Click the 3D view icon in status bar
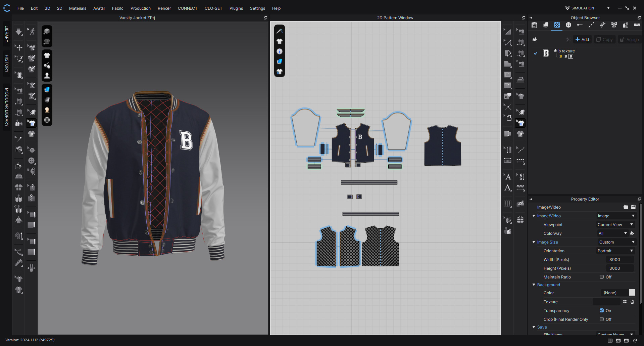644x346 pixels. [618, 341]
